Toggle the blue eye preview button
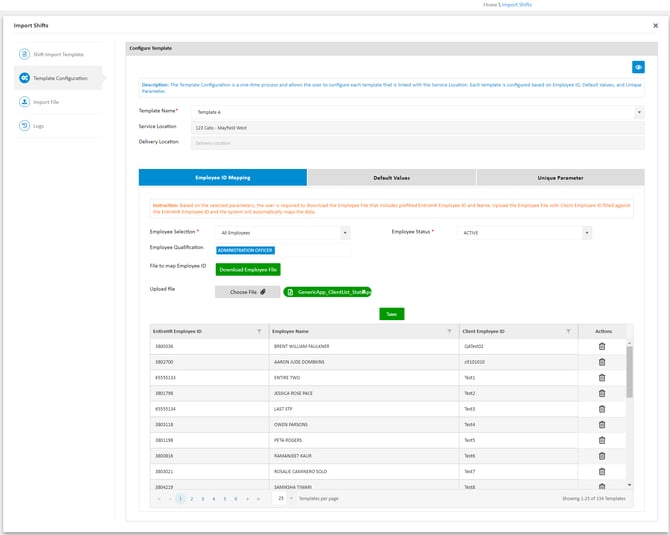The height and width of the screenshot is (535, 670). [x=638, y=67]
